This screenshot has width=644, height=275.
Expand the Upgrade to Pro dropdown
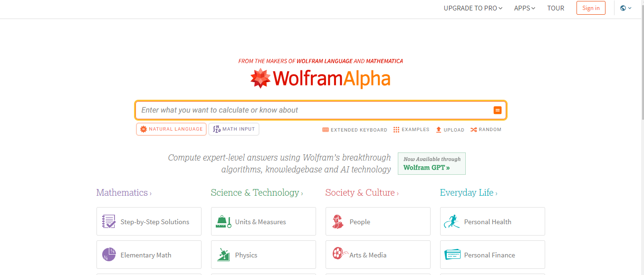(x=473, y=8)
